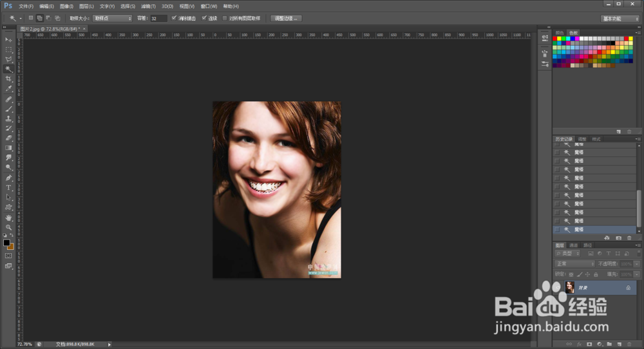Open the 文件(F) menu
644x349 pixels.
click(26, 6)
